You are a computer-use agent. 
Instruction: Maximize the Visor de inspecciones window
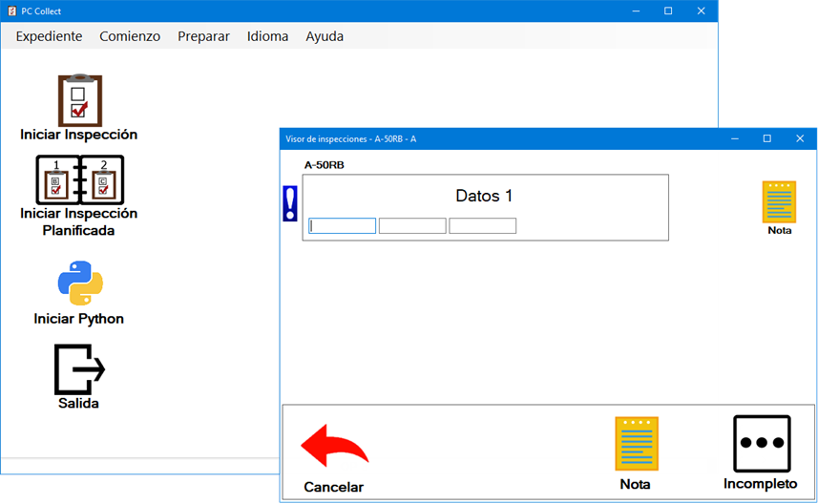click(766, 138)
